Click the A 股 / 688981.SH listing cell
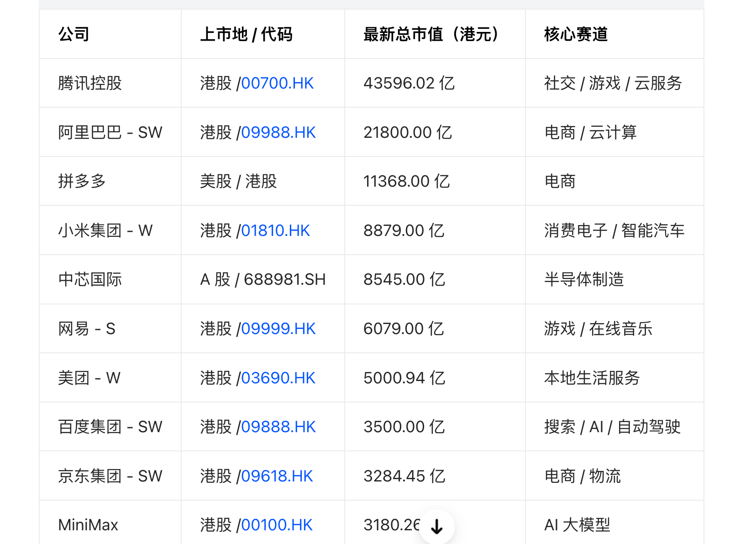 pos(263,279)
